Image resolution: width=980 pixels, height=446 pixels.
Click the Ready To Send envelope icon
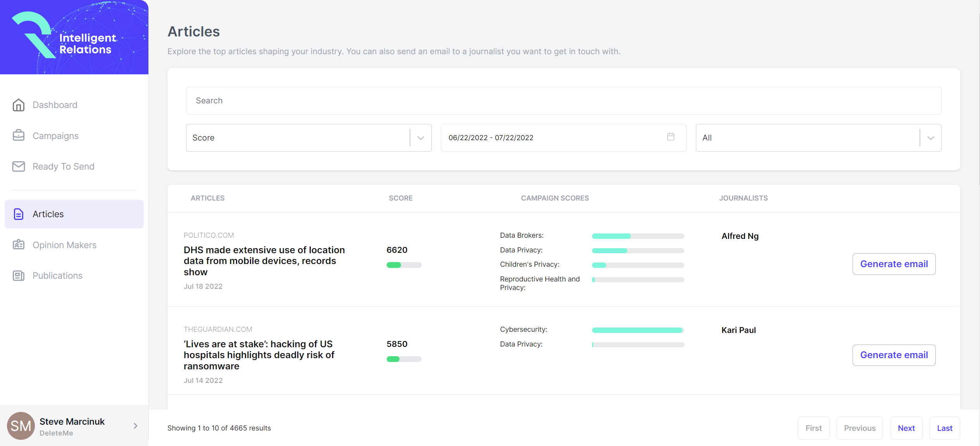pyautogui.click(x=19, y=166)
